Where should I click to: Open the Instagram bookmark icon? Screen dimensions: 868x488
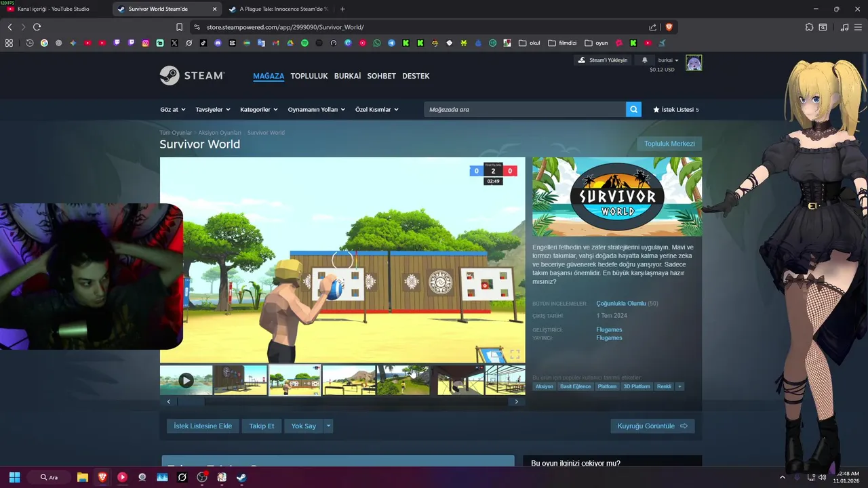click(x=145, y=43)
